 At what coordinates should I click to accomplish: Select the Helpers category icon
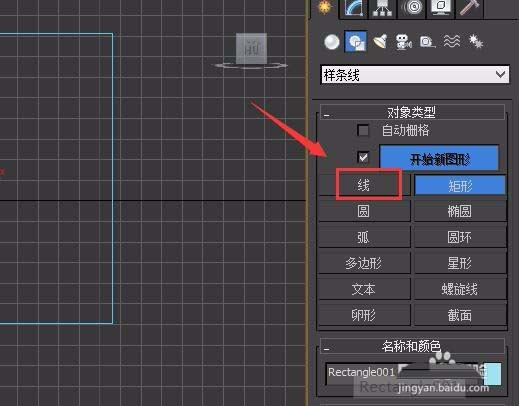point(427,42)
